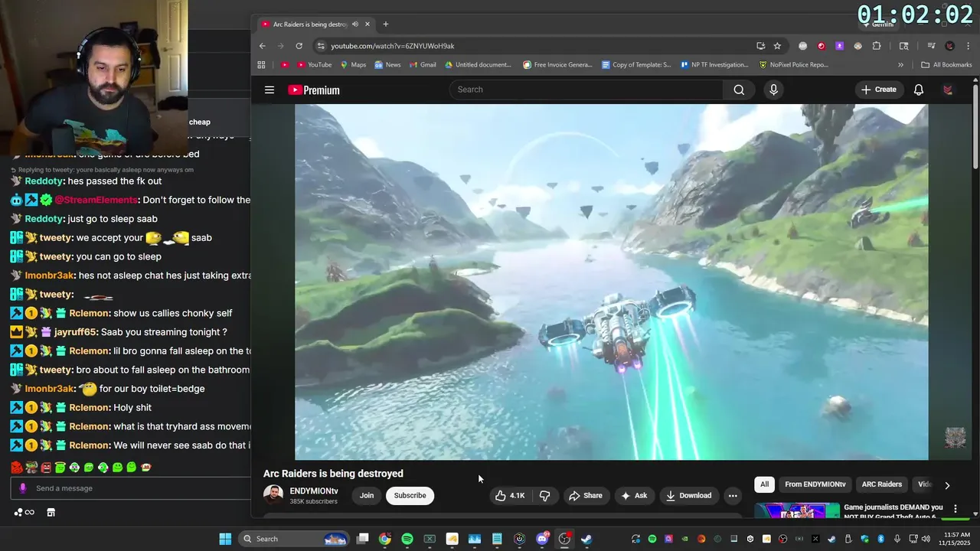Screen dimensions: 980x551
Task: Subscribe to ENDYMIONtv
Action: [x=410, y=496]
